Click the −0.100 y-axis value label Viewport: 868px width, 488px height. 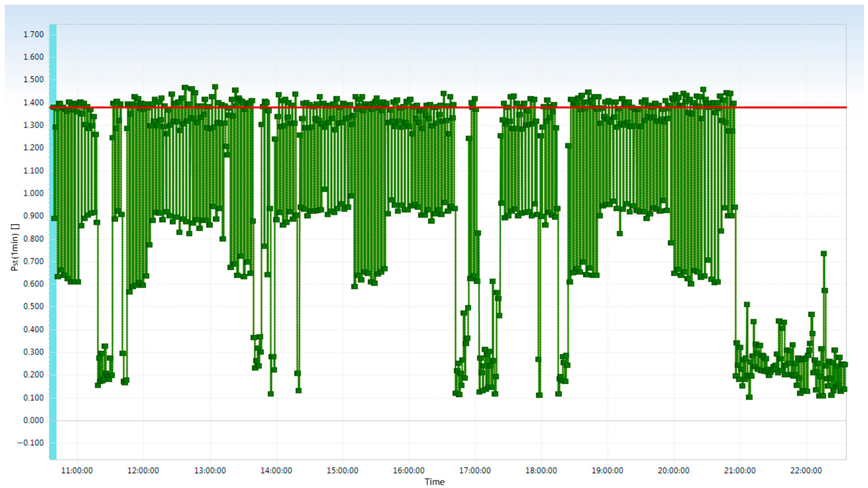tap(31, 443)
